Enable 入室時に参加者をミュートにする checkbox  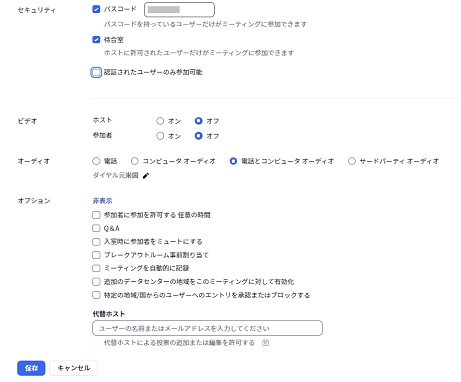pyautogui.click(x=96, y=242)
